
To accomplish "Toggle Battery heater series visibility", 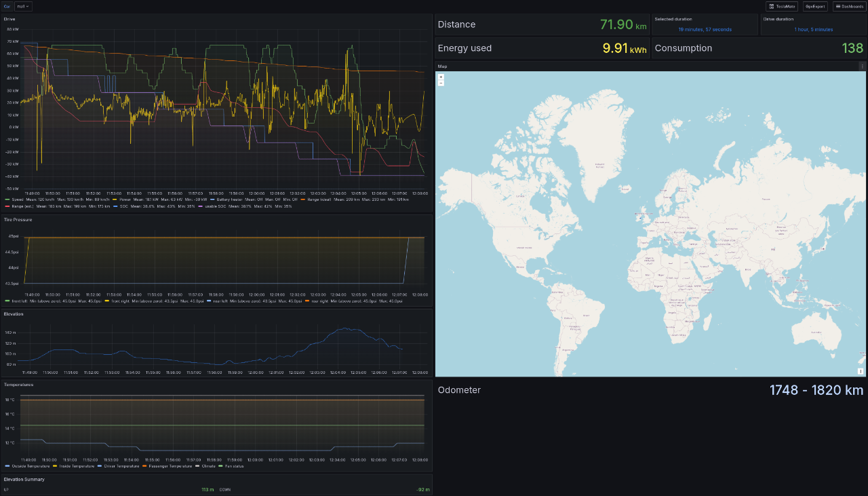I will (x=231, y=200).
